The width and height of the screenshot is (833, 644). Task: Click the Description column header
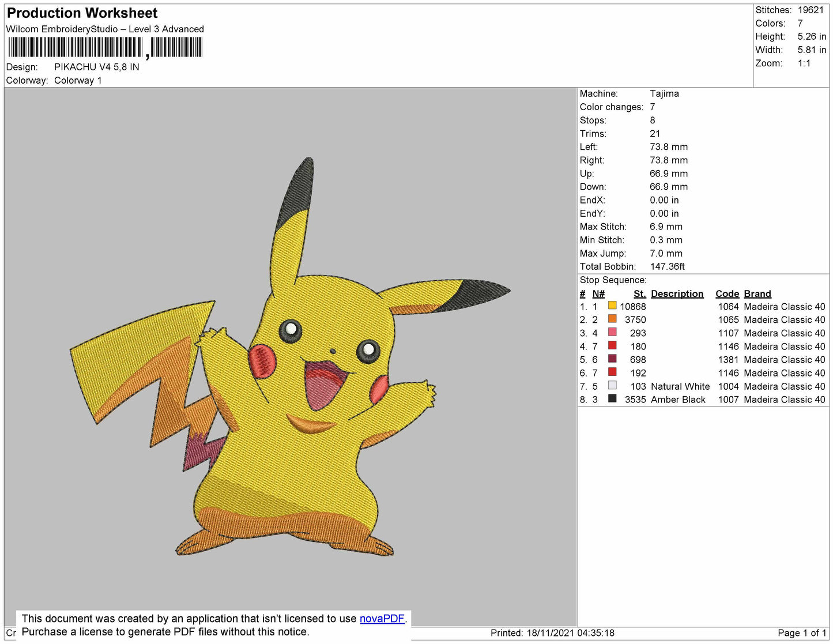pos(677,293)
